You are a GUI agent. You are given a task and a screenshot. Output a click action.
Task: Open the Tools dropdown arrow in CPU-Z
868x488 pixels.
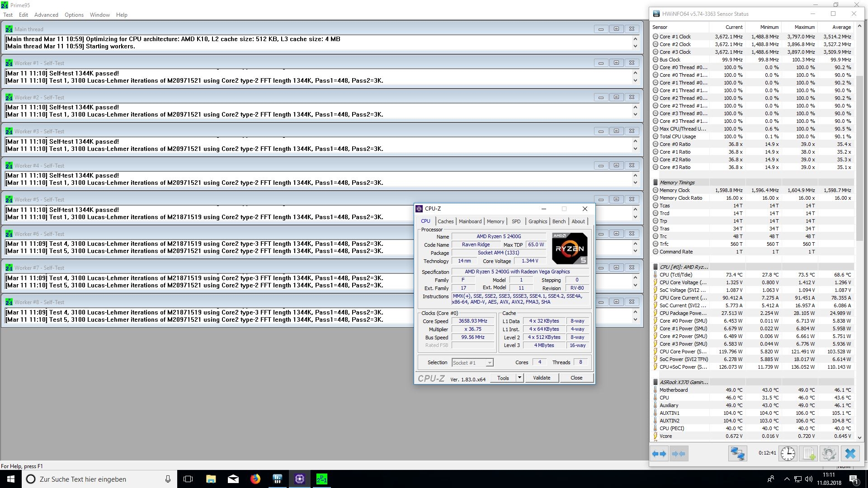[x=519, y=378]
